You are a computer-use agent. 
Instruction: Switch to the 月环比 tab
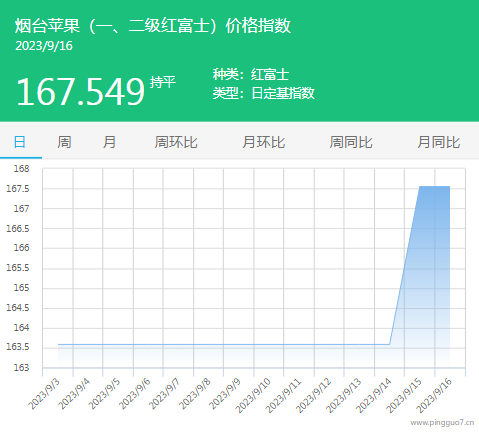tap(263, 142)
